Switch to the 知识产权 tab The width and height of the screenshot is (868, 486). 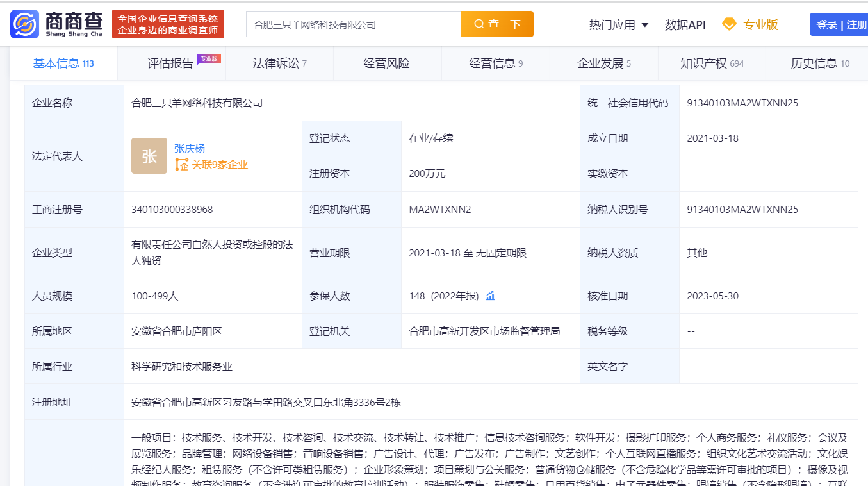(x=712, y=63)
